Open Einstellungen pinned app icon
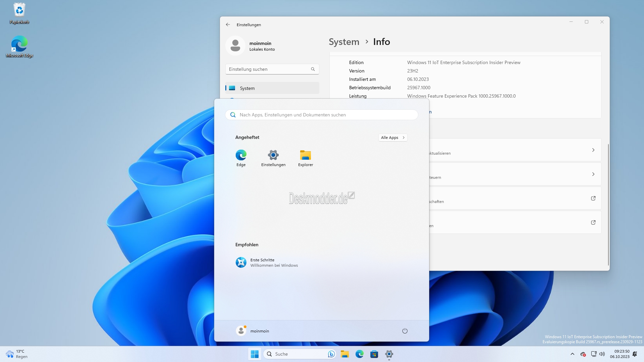The width and height of the screenshot is (644, 362). (x=273, y=158)
